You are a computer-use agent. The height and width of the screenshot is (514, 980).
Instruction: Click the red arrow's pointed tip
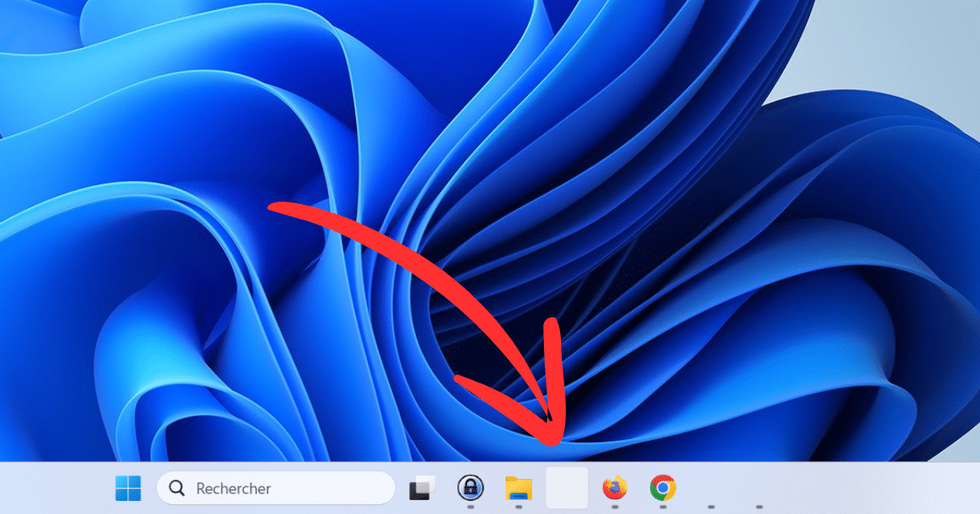click(555, 441)
